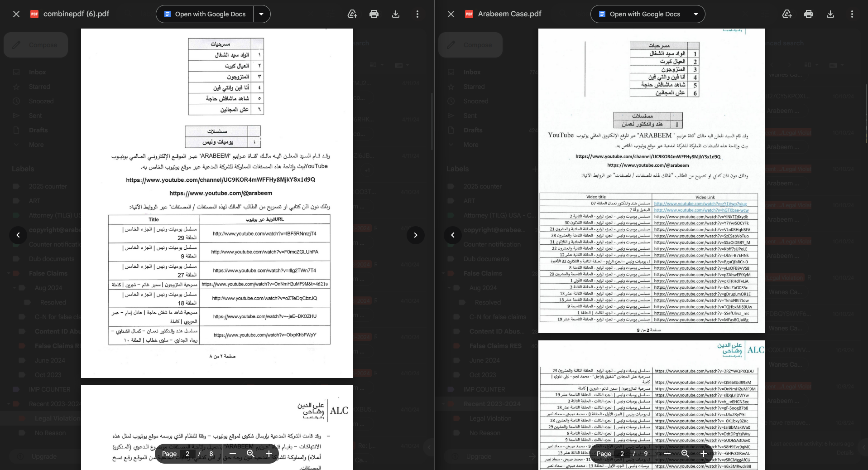This screenshot has width=868, height=470.
Task: Expand the 'Open with' dropdown for combinepdf
Action: pyautogui.click(x=261, y=14)
